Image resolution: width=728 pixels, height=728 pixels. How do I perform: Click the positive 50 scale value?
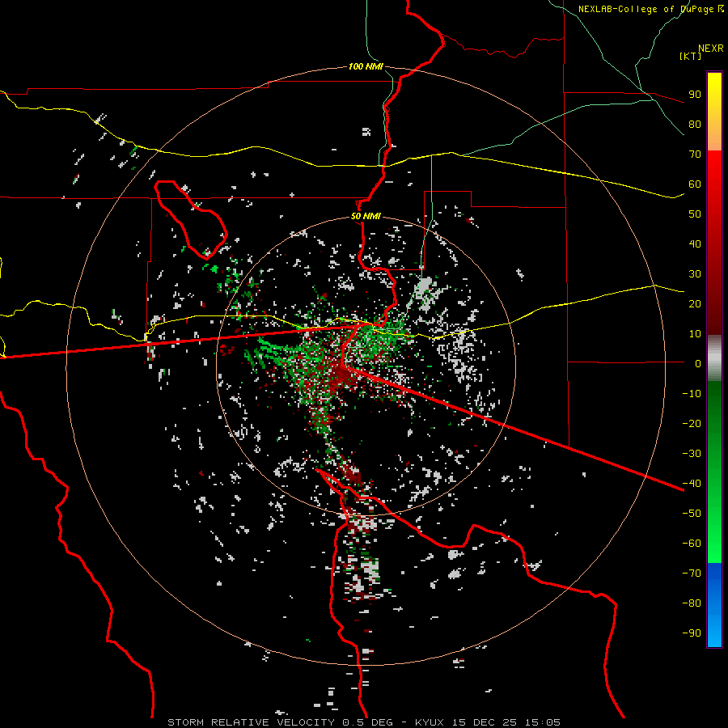(x=695, y=214)
